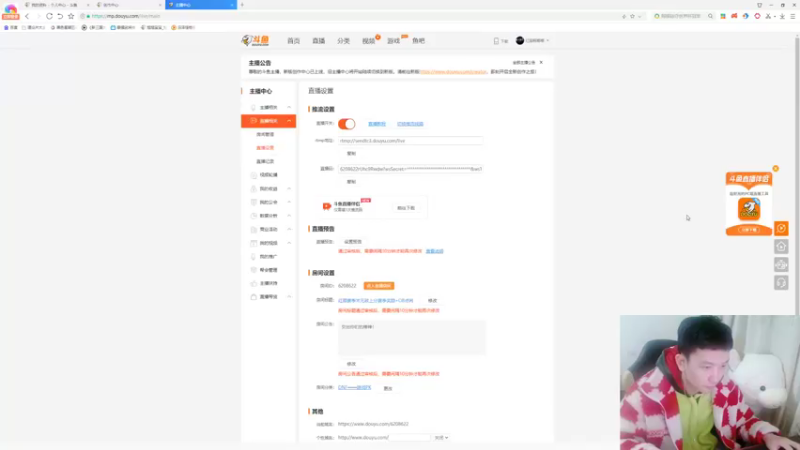
Task: Open 直播 in the Douyu nav
Action: (x=318, y=41)
